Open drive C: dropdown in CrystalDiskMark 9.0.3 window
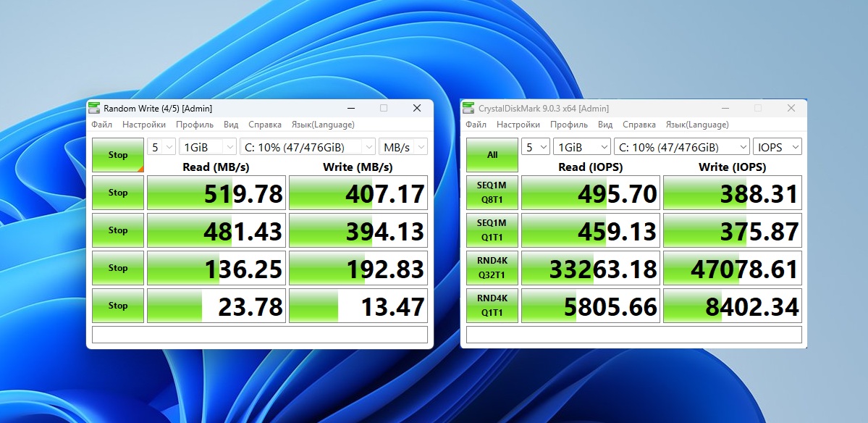This screenshot has height=423, width=868. pyautogui.click(x=682, y=147)
